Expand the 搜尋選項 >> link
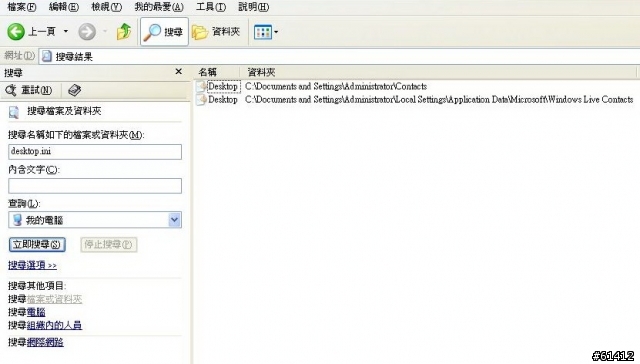This screenshot has width=640, height=364. [32, 265]
